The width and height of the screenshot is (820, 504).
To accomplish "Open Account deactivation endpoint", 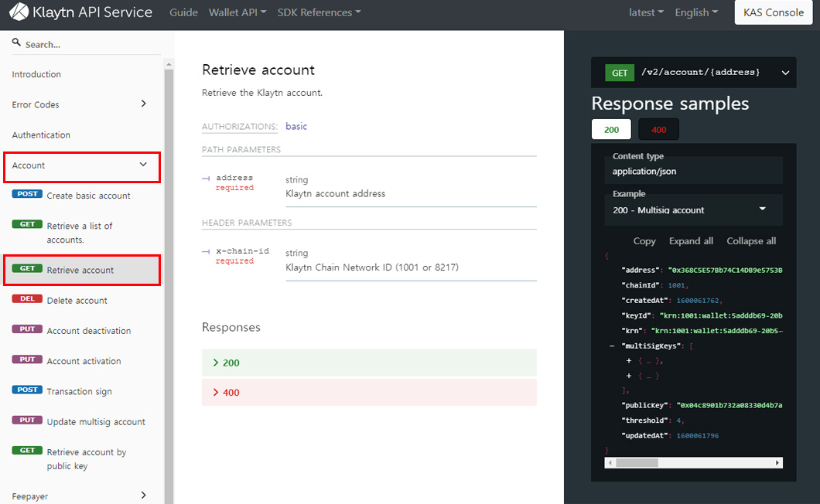I will tap(89, 331).
